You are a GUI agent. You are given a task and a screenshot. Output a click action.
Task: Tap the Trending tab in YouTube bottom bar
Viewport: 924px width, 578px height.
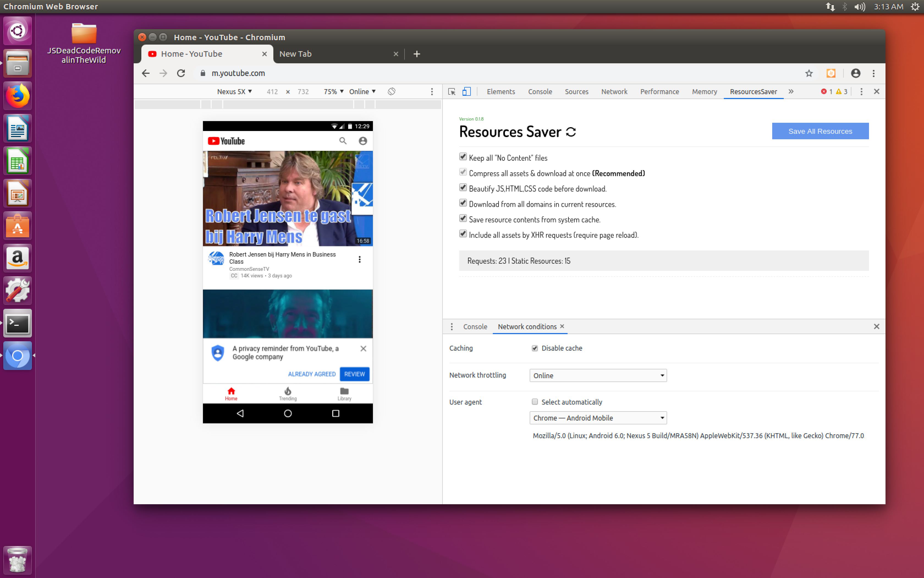point(288,394)
